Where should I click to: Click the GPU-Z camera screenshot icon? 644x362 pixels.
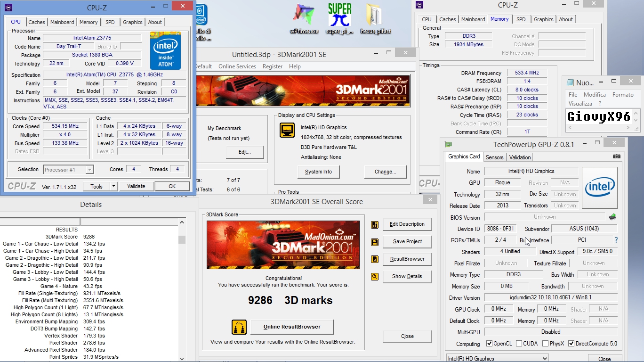(617, 156)
